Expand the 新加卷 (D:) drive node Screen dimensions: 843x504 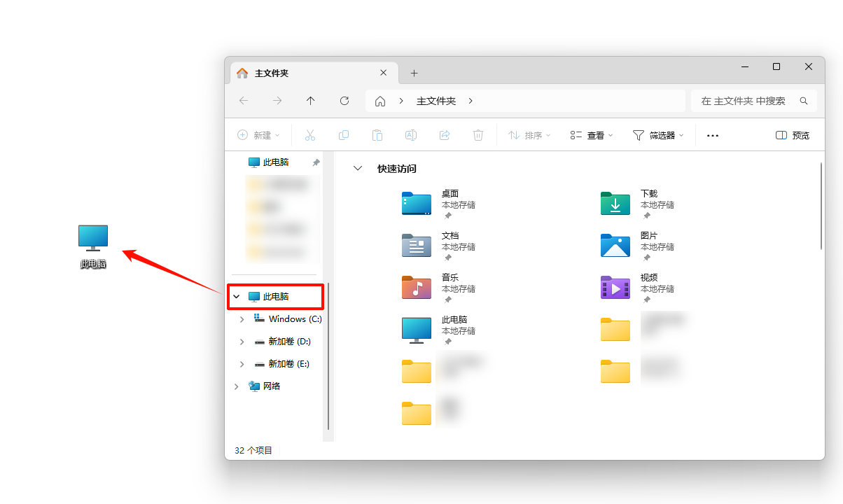pos(242,342)
